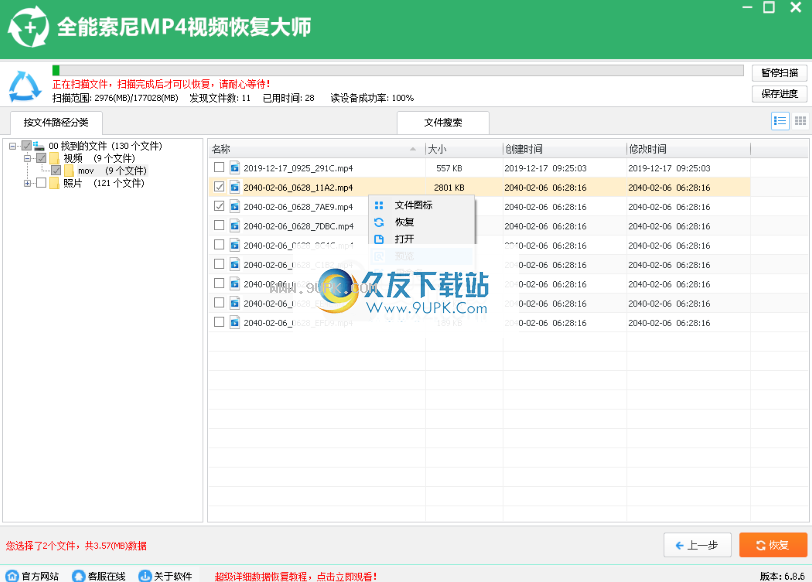Viewport: 812px width, 582px height.
Task: Click the 照片 folder icon
Action: click(x=54, y=183)
